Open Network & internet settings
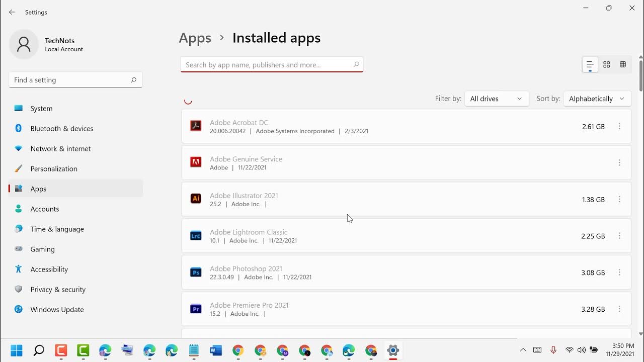Image resolution: width=644 pixels, height=362 pixels. [x=75, y=148]
